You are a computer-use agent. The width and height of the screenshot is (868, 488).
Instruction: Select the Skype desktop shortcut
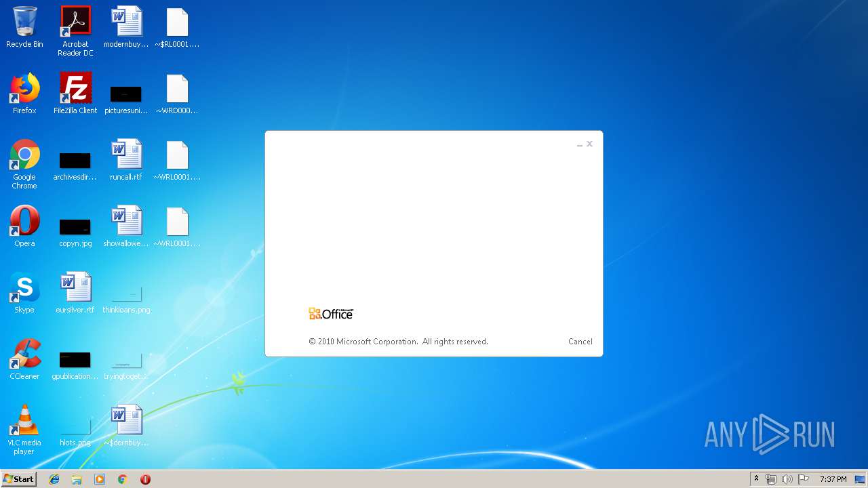click(x=24, y=293)
